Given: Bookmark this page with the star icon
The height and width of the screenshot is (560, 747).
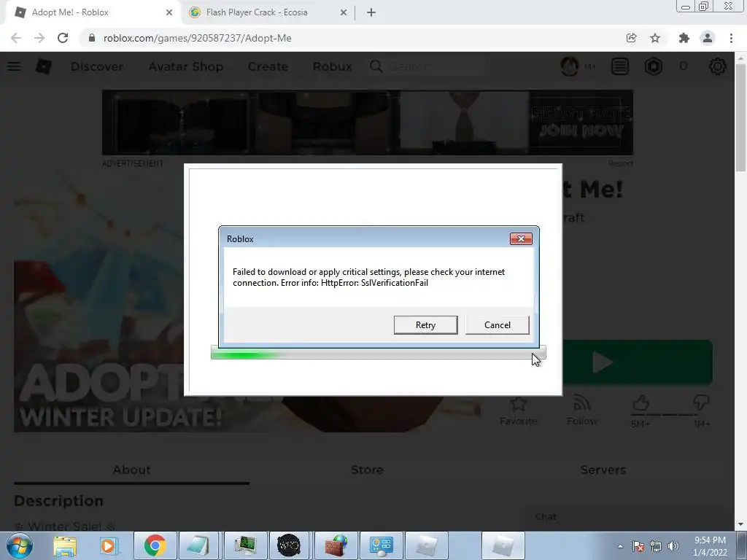Looking at the screenshot, I should click(655, 38).
